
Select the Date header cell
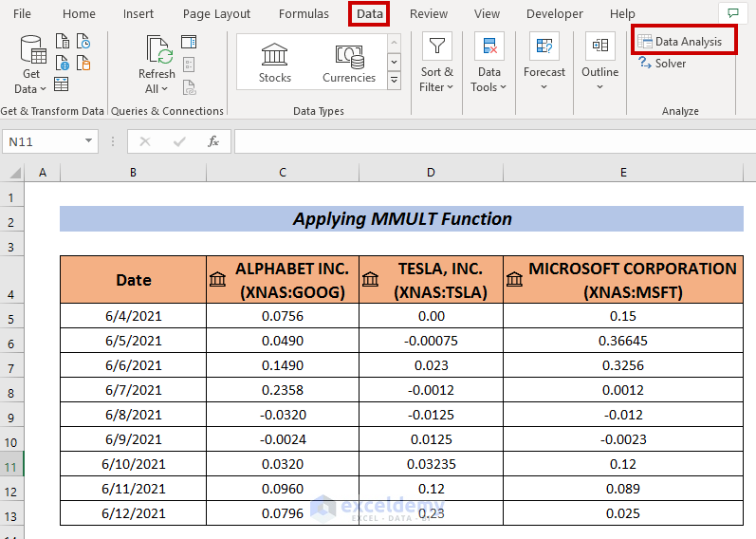[x=133, y=280]
